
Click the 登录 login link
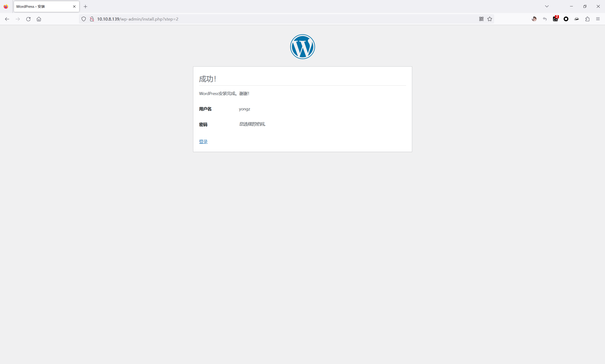(x=203, y=142)
